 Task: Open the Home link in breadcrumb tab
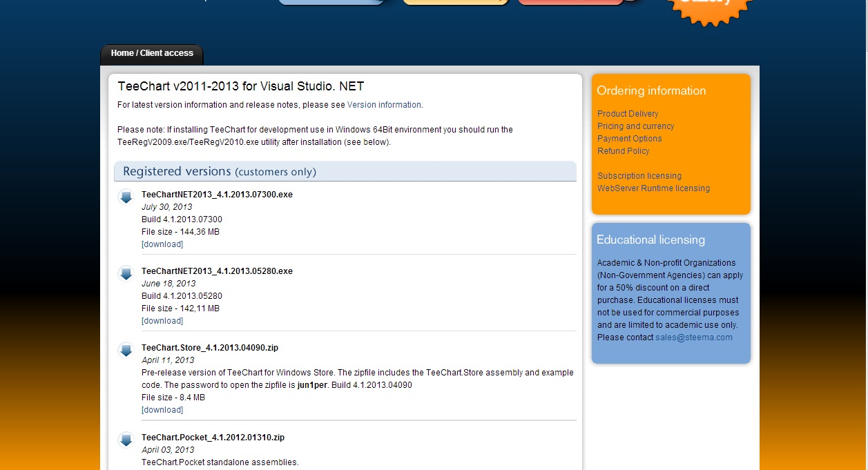pyautogui.click(x=122, y=53)
